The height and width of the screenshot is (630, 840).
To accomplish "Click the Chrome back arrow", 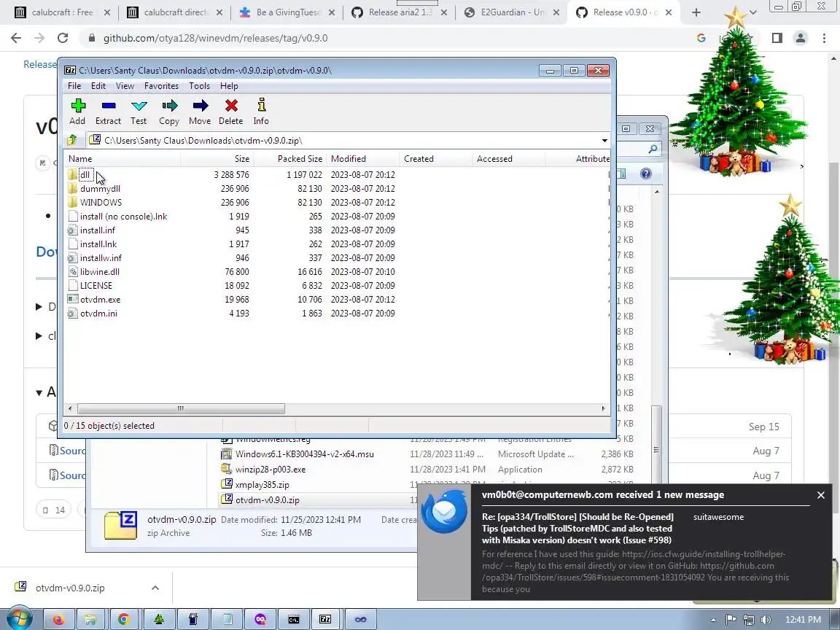I will [x=16, y=38].
